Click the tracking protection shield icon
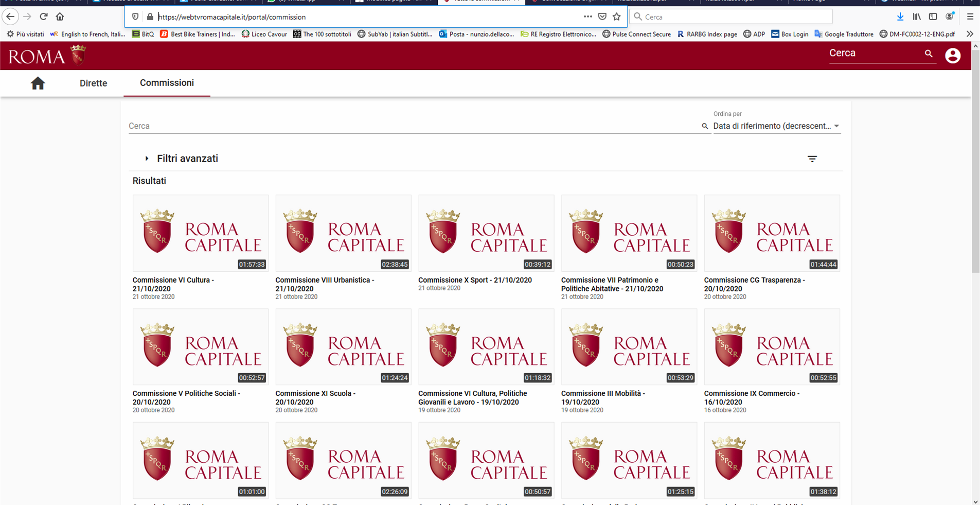This screenshot has height=505, width=980. pos(135,17)
